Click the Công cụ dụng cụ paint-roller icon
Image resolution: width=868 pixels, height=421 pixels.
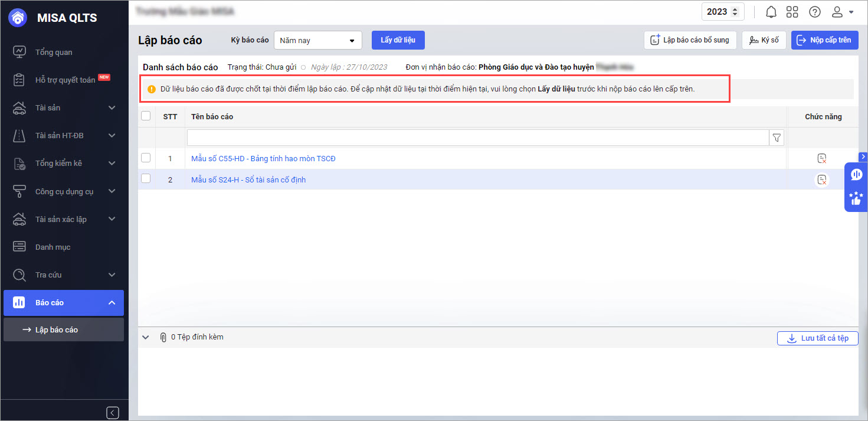(19, 191)
